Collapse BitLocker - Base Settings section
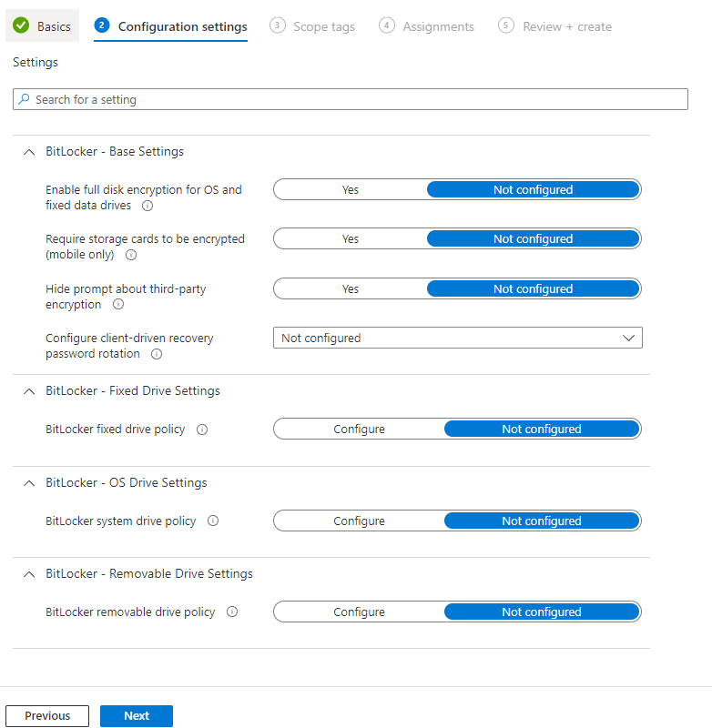 click(x=29, y=152)
